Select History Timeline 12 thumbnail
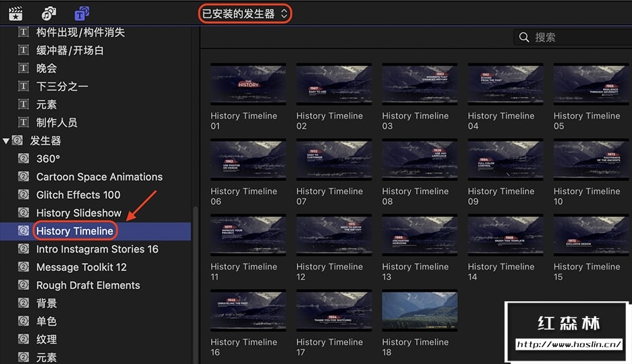The image size is (632, 364). pos(334,235)
